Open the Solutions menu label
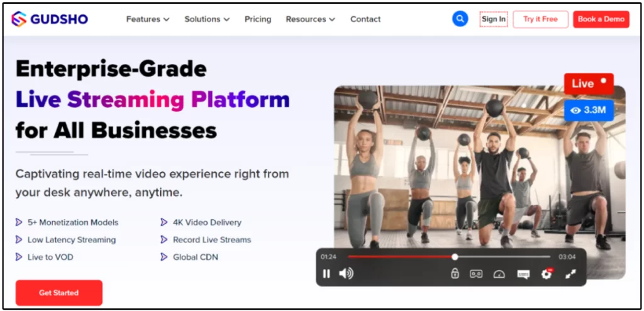 pyautogui.click(x=203, y=19)
